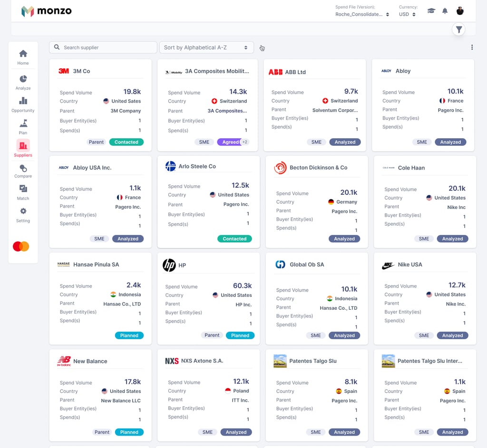Click the Arlo Steele Co logo

(x=171, y=166)
